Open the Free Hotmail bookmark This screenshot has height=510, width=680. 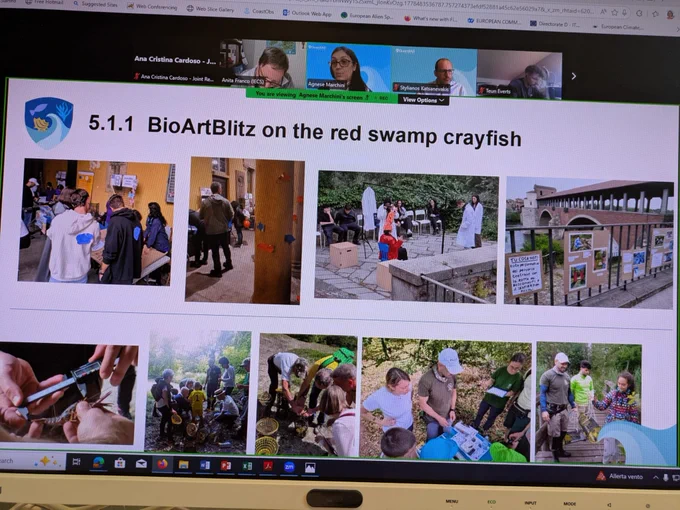[x=43, y=2]
